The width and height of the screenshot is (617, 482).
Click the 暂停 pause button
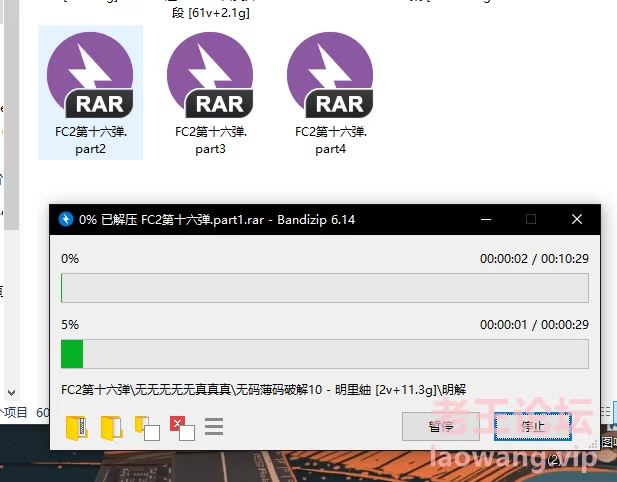click(441, 426)
